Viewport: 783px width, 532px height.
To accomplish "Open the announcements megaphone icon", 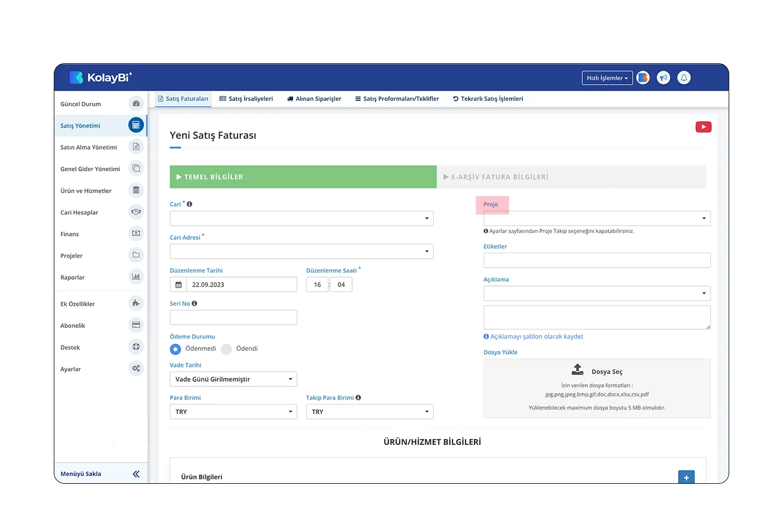I will pos(663,78).
